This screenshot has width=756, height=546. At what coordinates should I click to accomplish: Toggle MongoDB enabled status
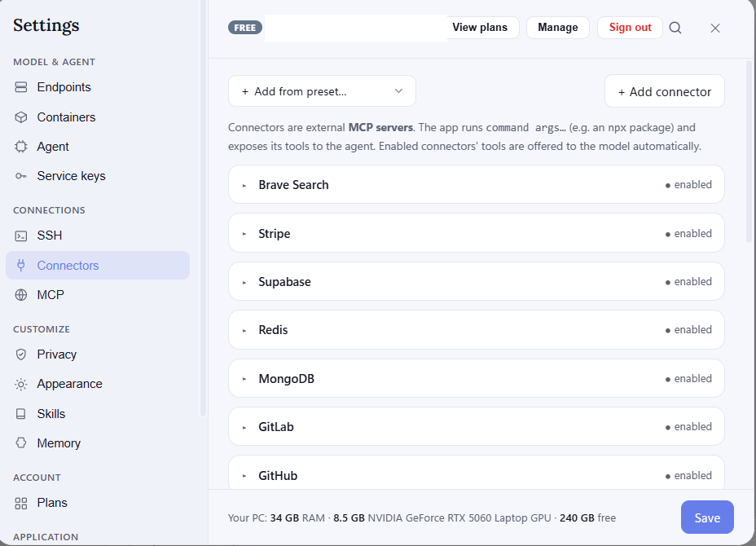(x=688, y=379)
